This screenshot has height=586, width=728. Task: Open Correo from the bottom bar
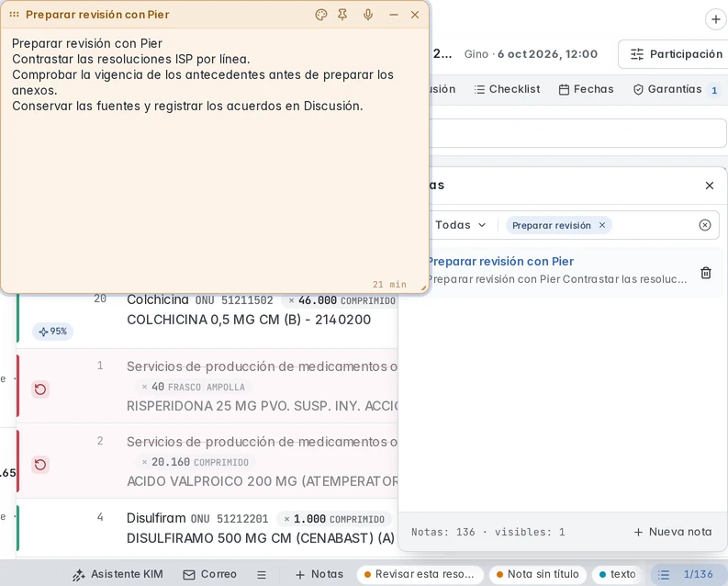pyautogui.click(x=210, y=574)
